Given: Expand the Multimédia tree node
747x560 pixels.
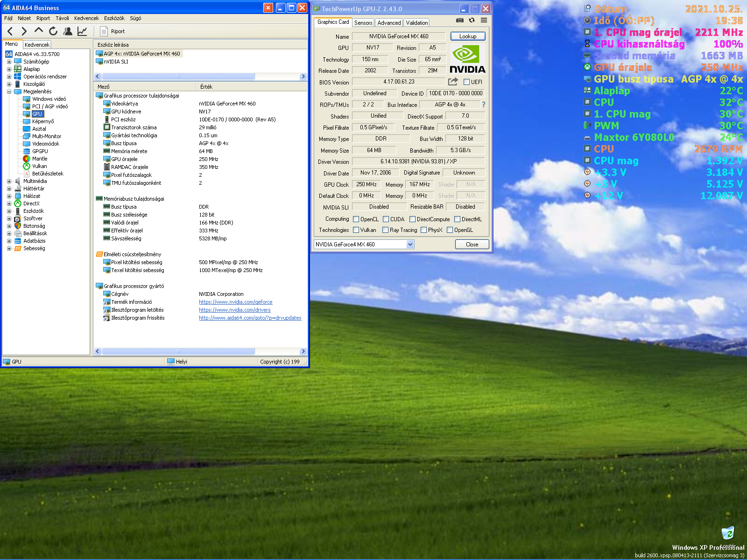Looking at the screenshot, I should pos(9,181).
